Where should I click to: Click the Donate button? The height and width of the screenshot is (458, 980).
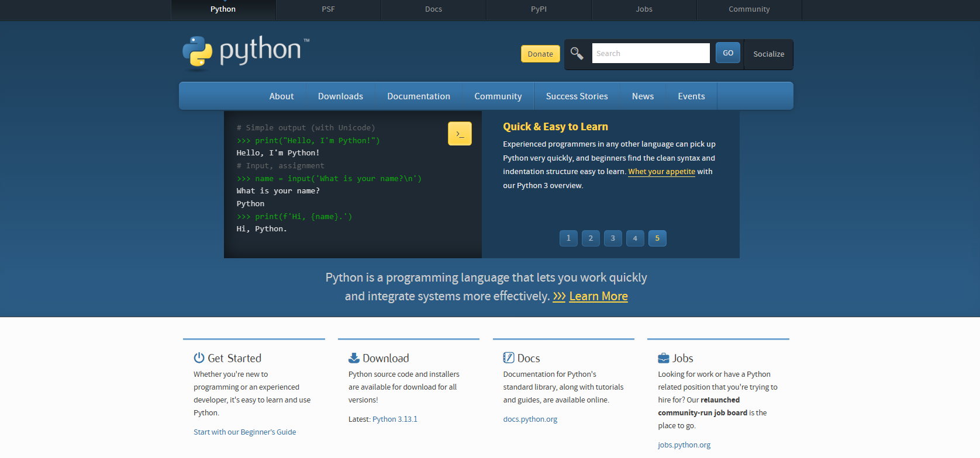tap(540, 54)
